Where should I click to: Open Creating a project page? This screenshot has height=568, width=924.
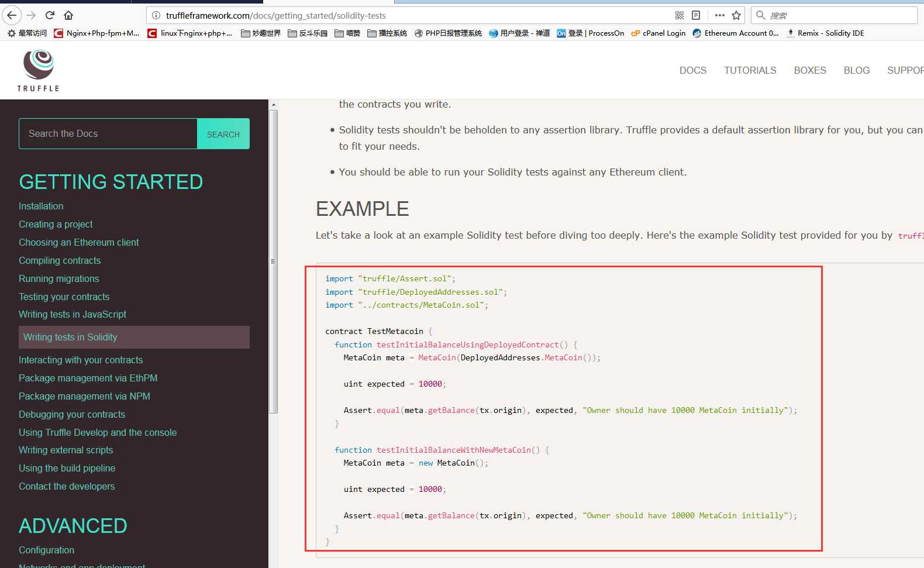tap(56, 224)
